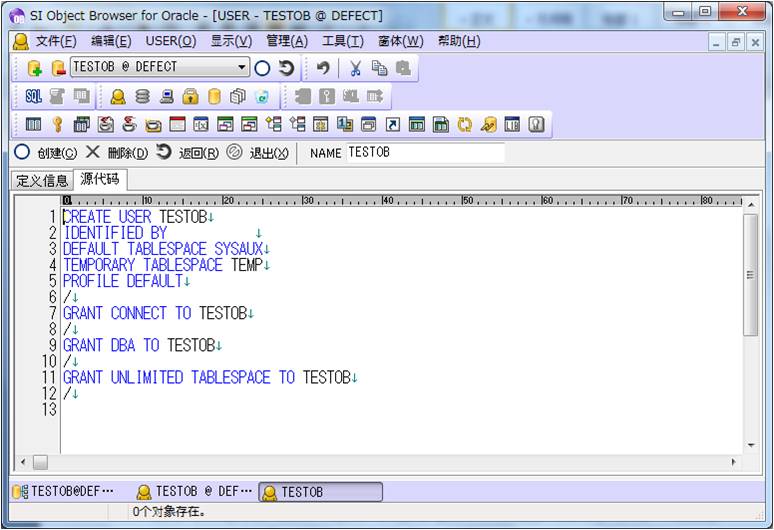Open the USER(O) menu

tap(171, 41)
